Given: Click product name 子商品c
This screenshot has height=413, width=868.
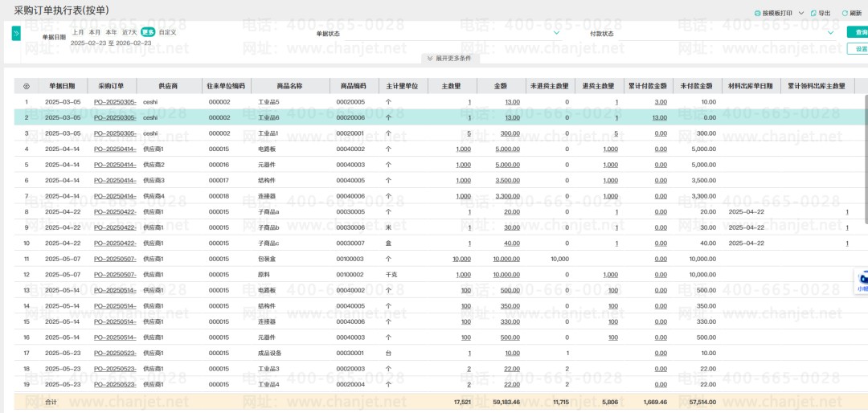Looking at the screenshot, I should point(268,243).
